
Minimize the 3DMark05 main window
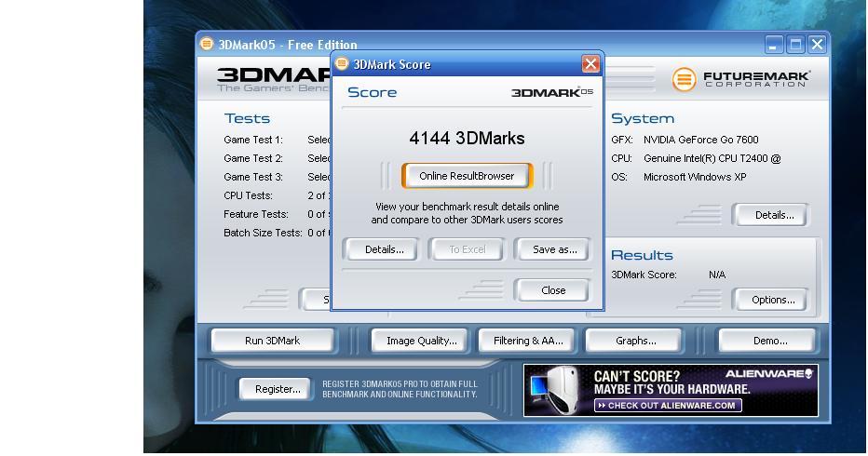774,45
